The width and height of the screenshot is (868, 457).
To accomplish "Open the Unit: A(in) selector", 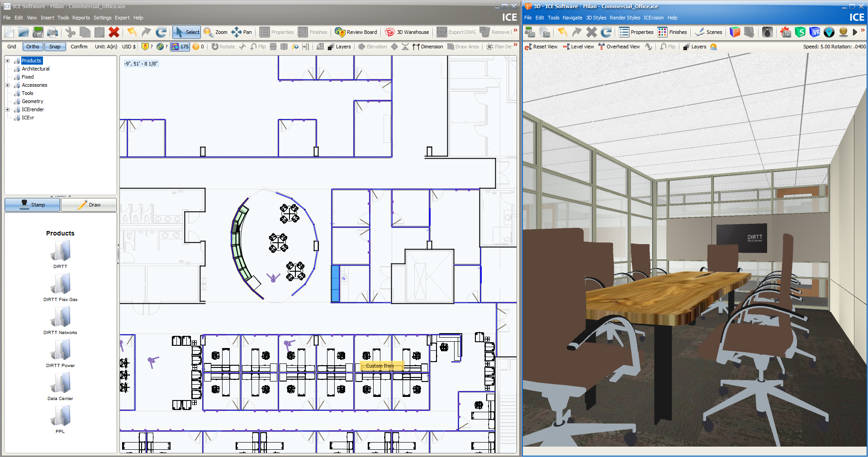I will click(106, 47).
